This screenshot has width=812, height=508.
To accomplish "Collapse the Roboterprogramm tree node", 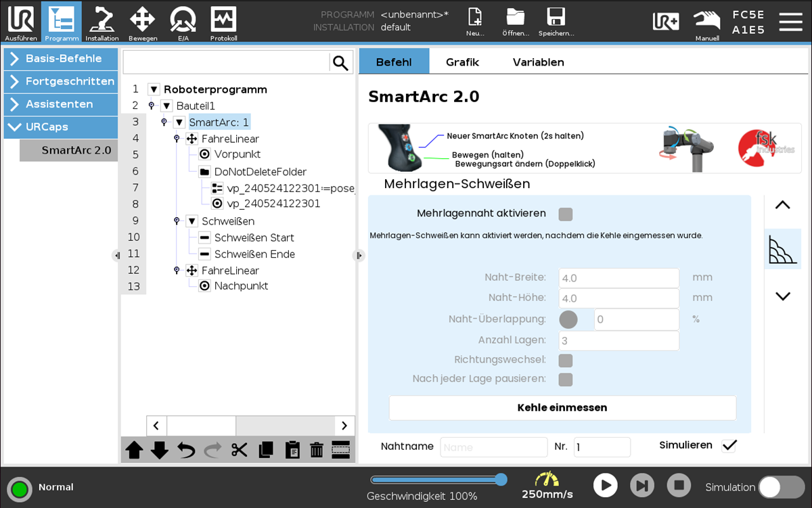I will [x=154, y=89].
